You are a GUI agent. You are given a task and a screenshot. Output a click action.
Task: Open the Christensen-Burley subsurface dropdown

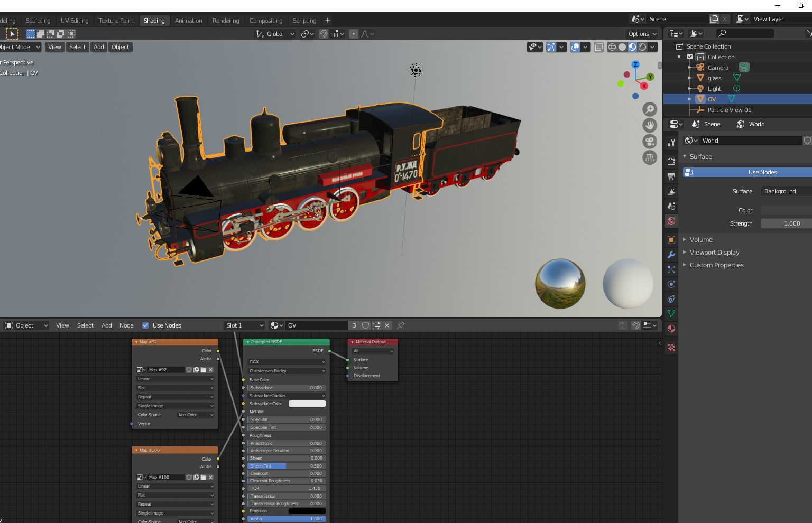(287, 371)
